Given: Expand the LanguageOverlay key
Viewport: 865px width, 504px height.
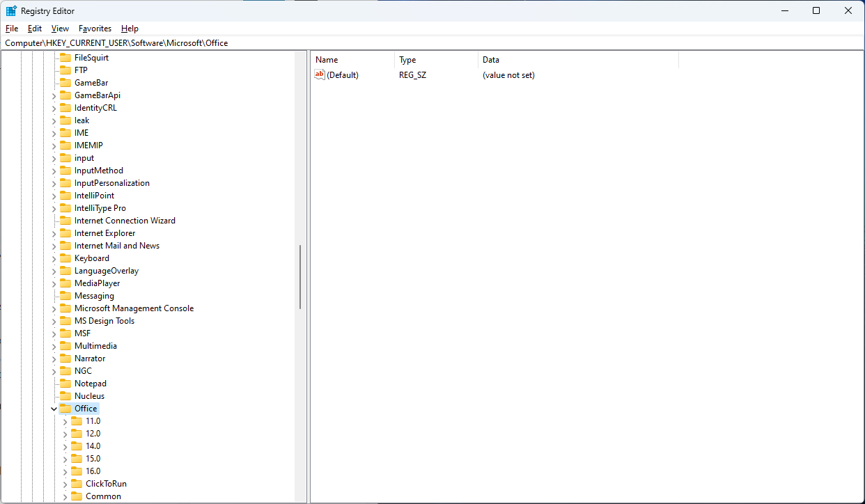Looking at the screenshot, I should [54, 271].
